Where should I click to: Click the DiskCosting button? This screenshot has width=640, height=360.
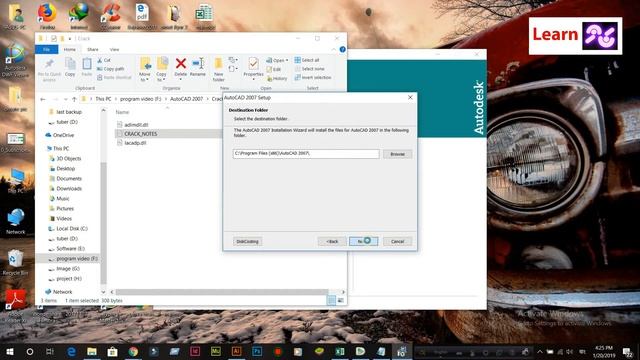tap(247, 242)
